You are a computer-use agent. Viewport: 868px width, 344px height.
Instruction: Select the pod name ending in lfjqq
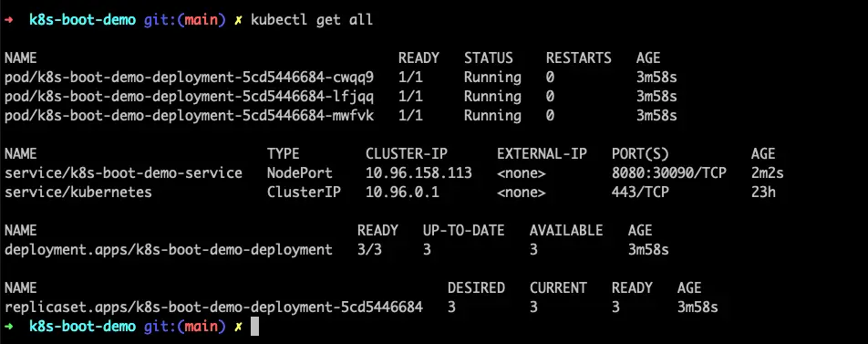point(190,97)
